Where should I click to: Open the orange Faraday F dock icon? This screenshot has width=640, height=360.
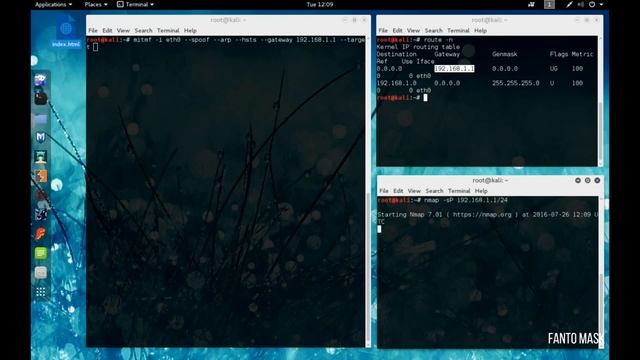point(40,233)
